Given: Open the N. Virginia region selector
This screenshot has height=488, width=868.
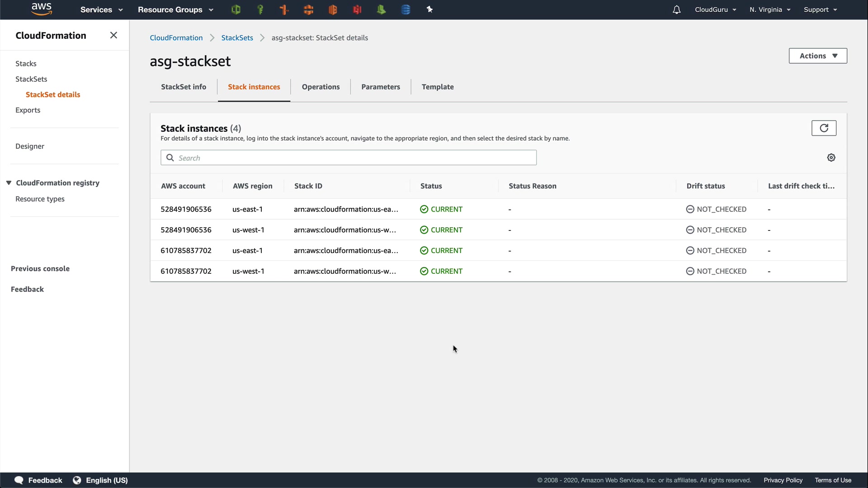Looking at the screenshot, I should pos(769,9).
